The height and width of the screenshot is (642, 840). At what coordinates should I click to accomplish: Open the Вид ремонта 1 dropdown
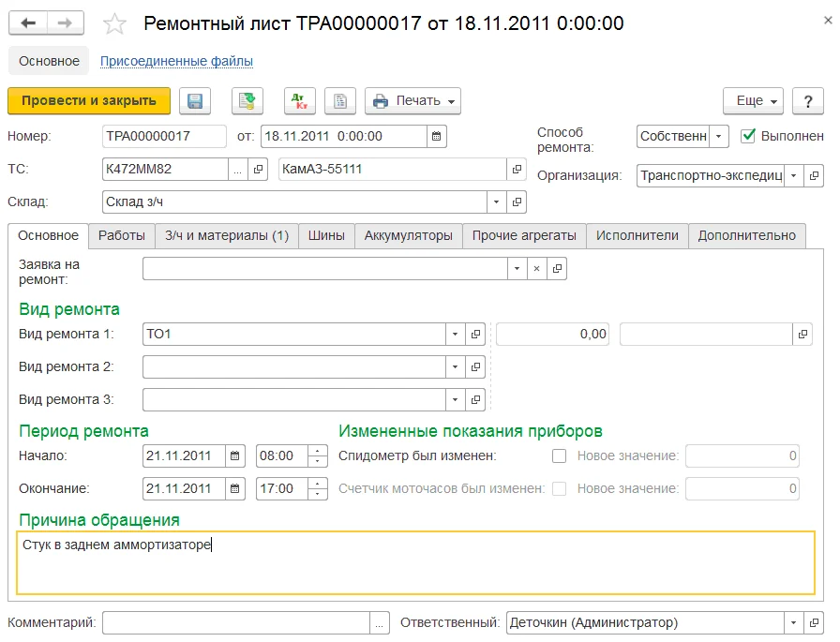point(455,334)
